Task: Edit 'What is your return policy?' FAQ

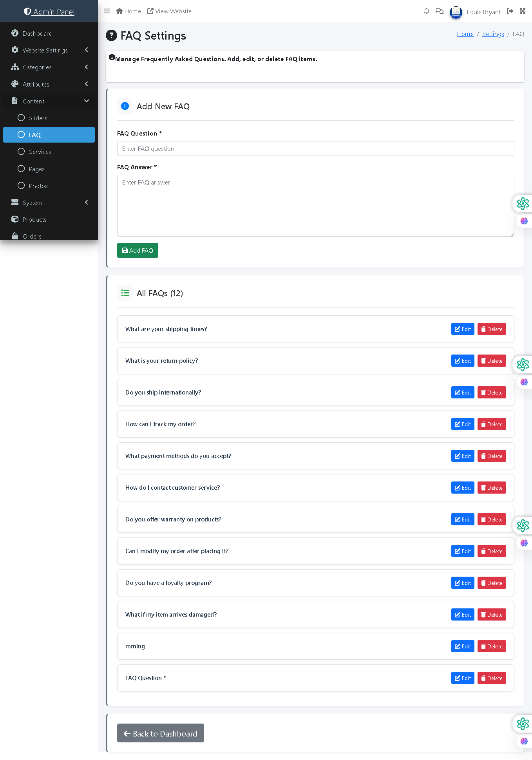Action: point(463,361)
